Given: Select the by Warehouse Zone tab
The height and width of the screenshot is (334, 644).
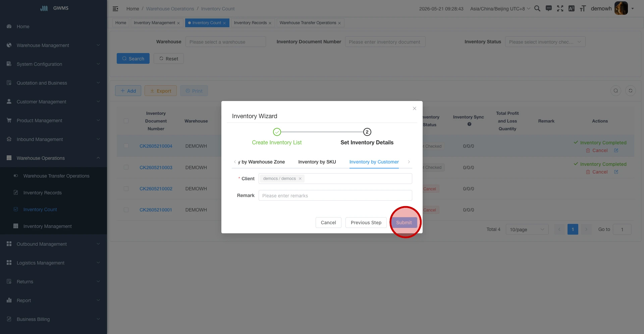Looking at the screenshot, I should (262, 162).
